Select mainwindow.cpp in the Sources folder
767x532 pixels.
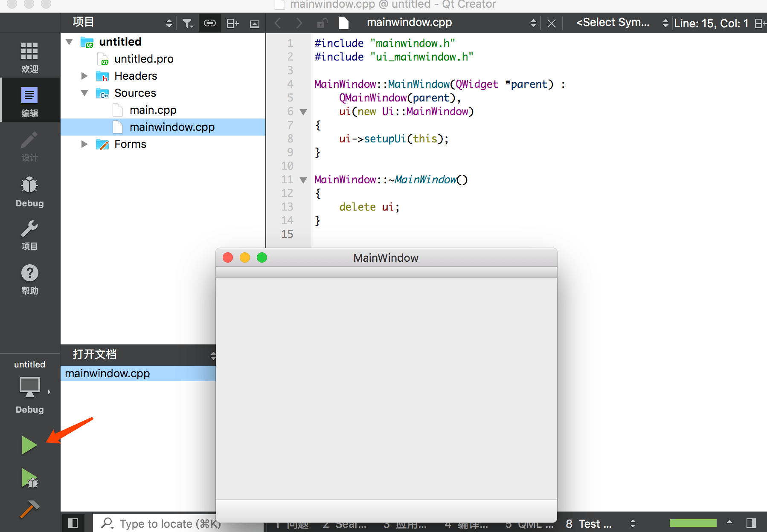pyautogui.click(x=163, y=127)
